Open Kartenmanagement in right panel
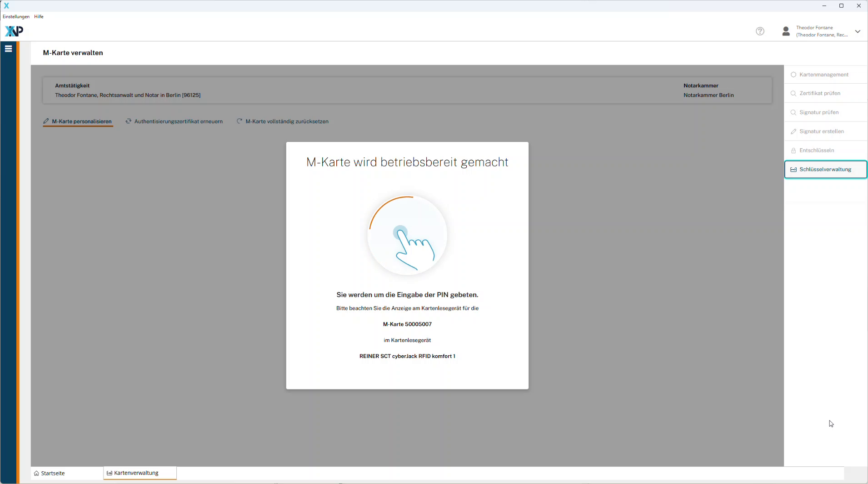 [823, 75]
